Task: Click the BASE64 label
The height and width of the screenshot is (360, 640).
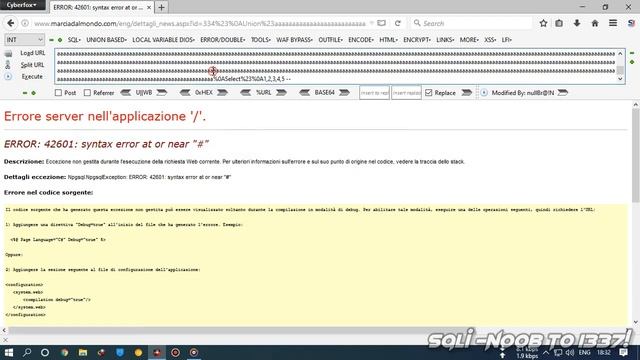Action: point(324,93)
